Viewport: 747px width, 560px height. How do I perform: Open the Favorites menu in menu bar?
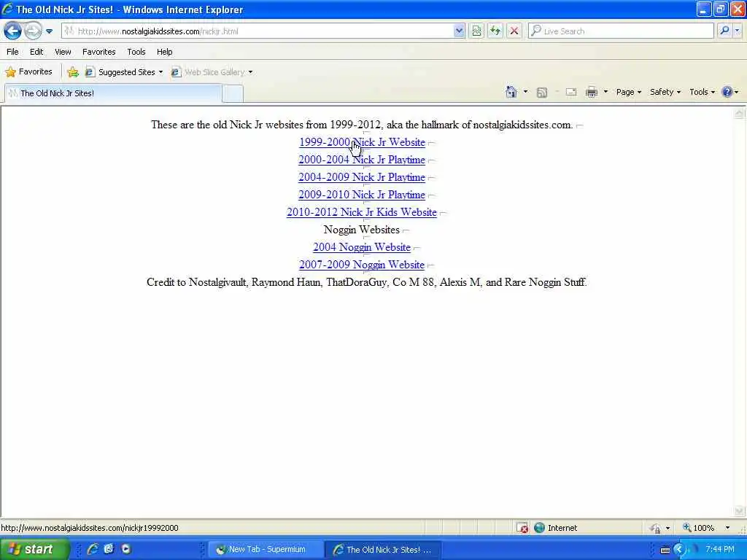coord(98,52)
